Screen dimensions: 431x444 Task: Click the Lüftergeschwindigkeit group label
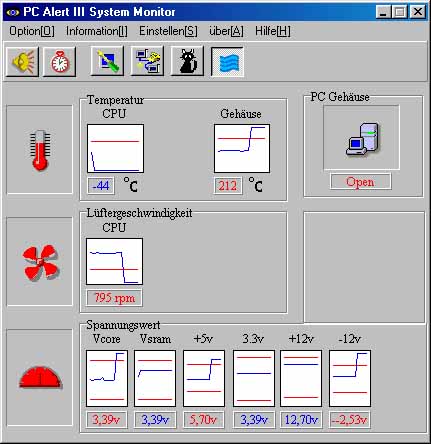(x=139, y=213)
